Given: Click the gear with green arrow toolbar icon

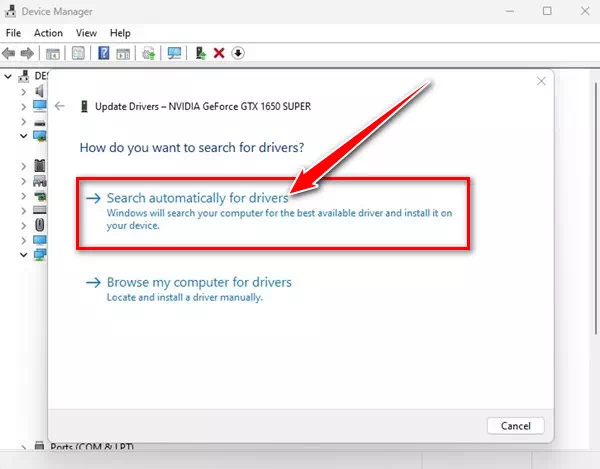Looking at the screenshot, I should (148, 53).
